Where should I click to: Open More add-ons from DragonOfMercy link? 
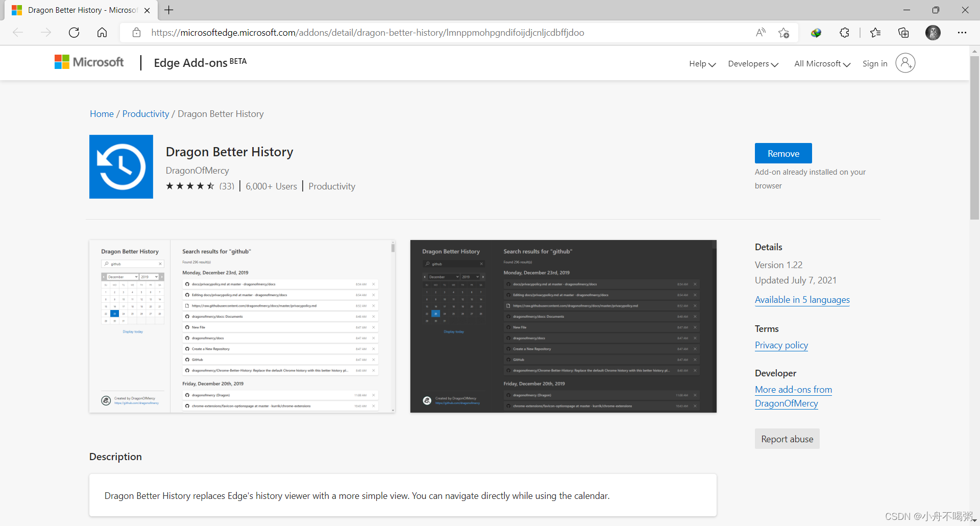(x=793, y=396)
